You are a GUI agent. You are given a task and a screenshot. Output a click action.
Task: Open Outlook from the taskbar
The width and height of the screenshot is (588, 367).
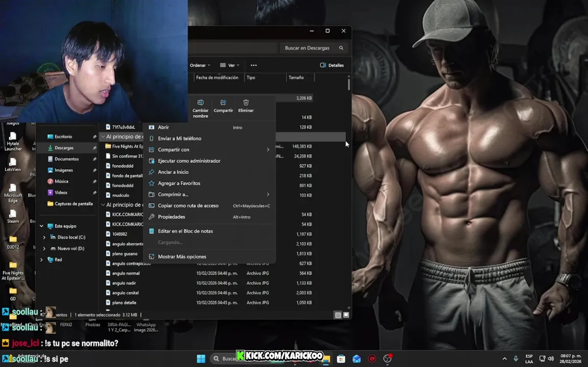(356, 359)
